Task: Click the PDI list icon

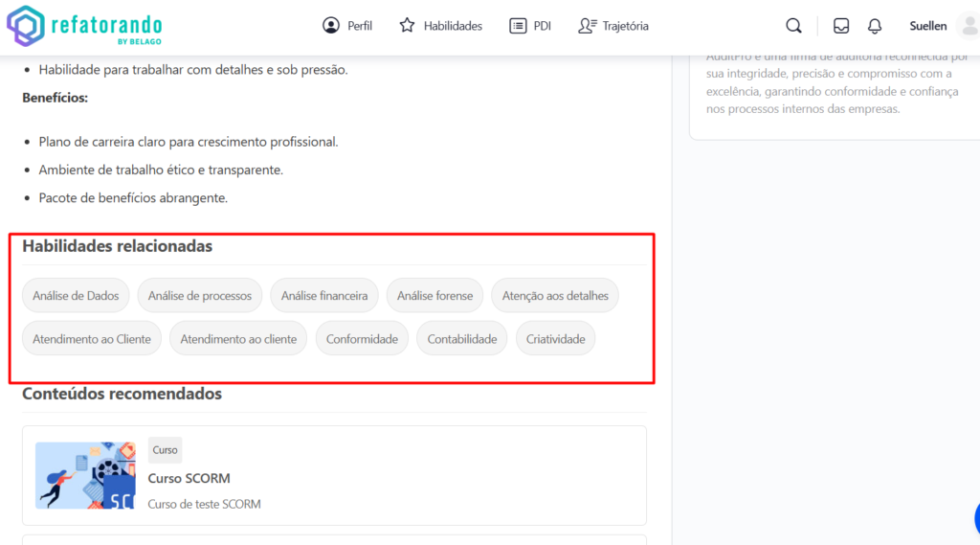Action: pyautogui.click(x=518, y=26)
